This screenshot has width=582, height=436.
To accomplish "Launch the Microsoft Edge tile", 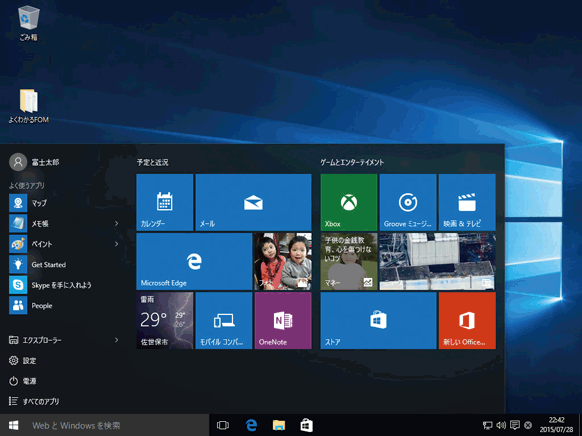I will pyautogui.click(x=194, y=261).
